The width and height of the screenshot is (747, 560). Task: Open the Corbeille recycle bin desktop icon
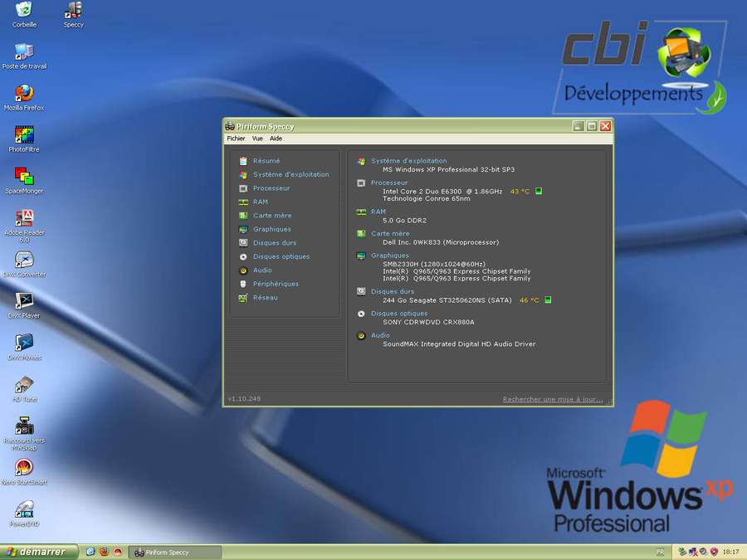click(24, 14)
